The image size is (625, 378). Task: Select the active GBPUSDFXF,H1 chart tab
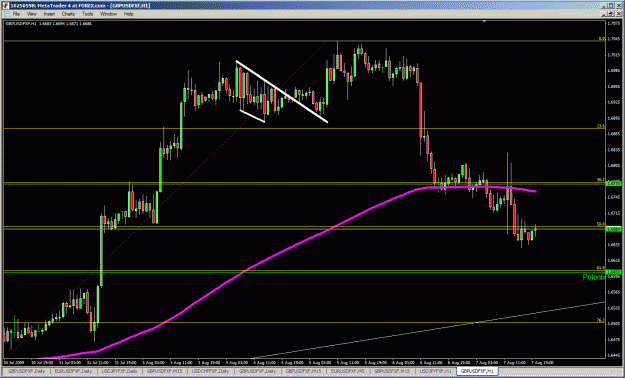pos(477,371)
